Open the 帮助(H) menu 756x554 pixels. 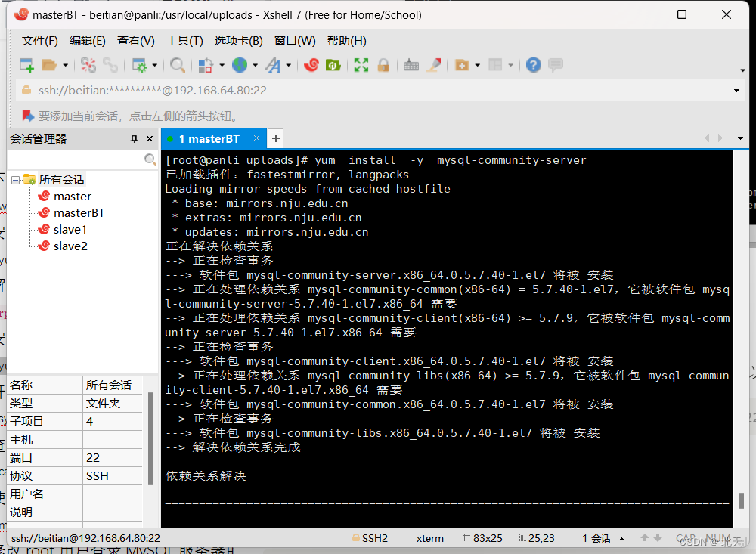click(x=347, y=41)
